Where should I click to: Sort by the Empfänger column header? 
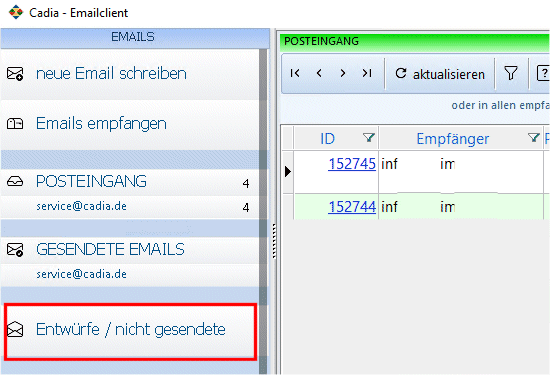pyautogui.click(x=452, y=139)
